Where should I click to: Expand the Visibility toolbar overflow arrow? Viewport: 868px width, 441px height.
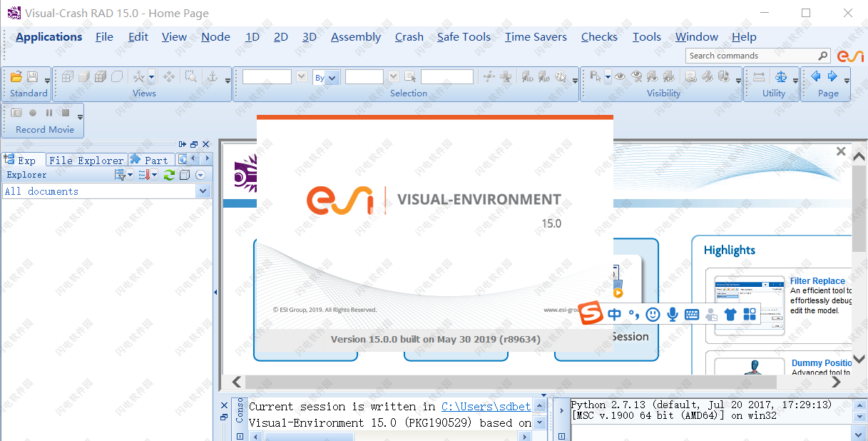coord(737,81)
